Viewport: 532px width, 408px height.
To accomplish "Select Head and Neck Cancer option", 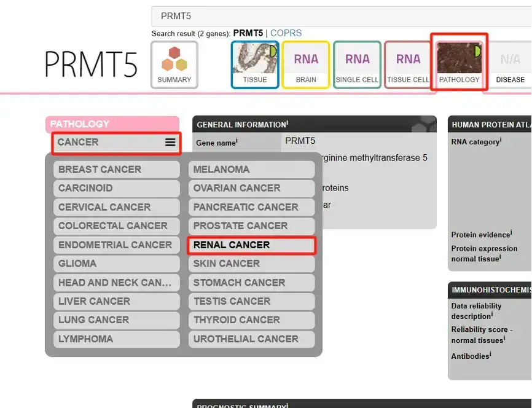I will tap(116, 283).
